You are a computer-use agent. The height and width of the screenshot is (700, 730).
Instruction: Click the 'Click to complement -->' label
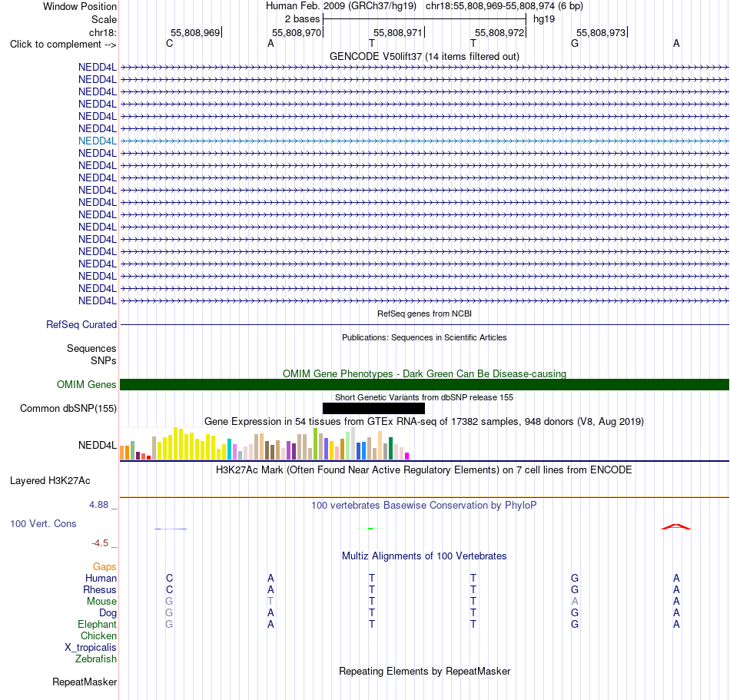click(63, 45)
